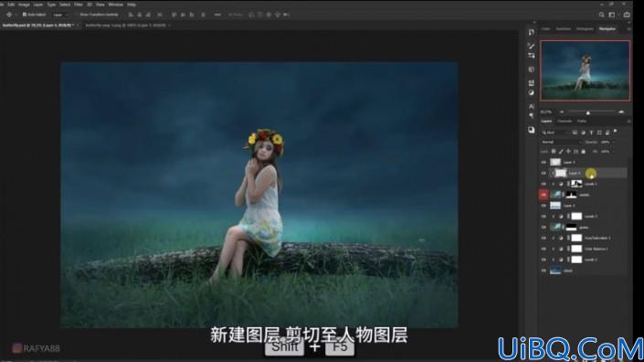Click the Navigator preview thumbnail
This screenshot has width=644, height=362.
point(585,70)
